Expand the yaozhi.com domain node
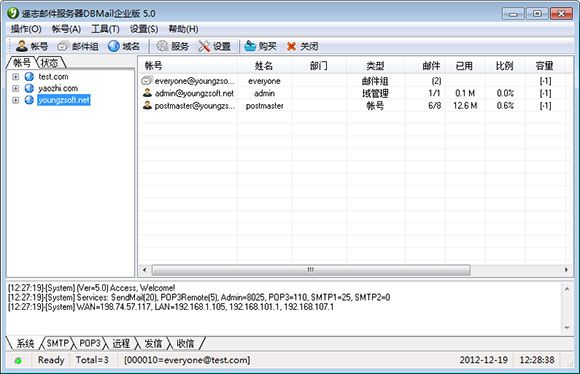The height and width of the screenshot is (374, 580). click(x=16, y=88)
